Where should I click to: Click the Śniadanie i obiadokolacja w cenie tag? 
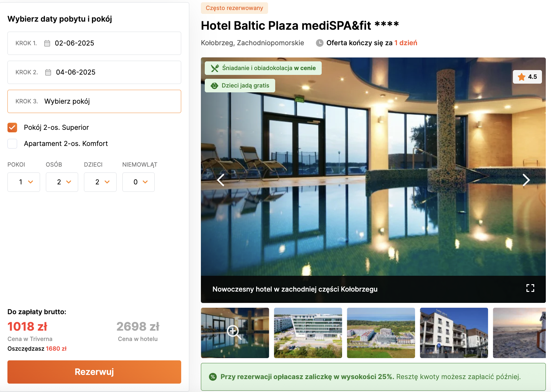coord(263,68)
